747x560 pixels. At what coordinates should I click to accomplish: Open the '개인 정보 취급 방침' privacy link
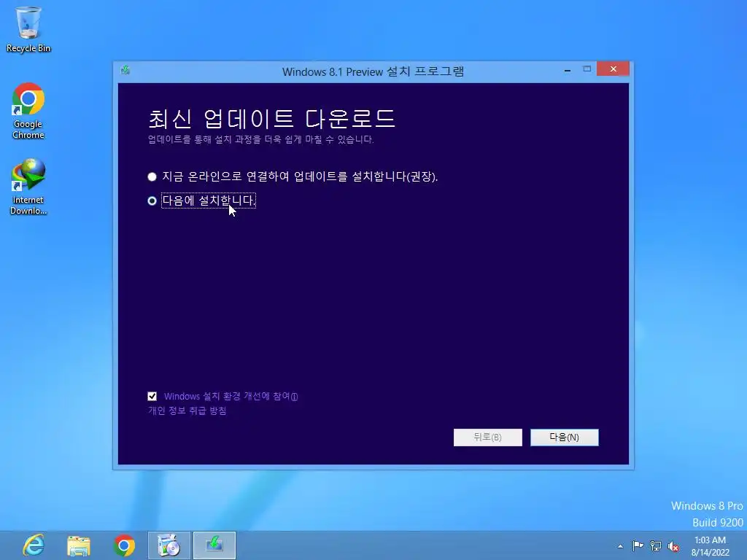click(x=187, y=411)
